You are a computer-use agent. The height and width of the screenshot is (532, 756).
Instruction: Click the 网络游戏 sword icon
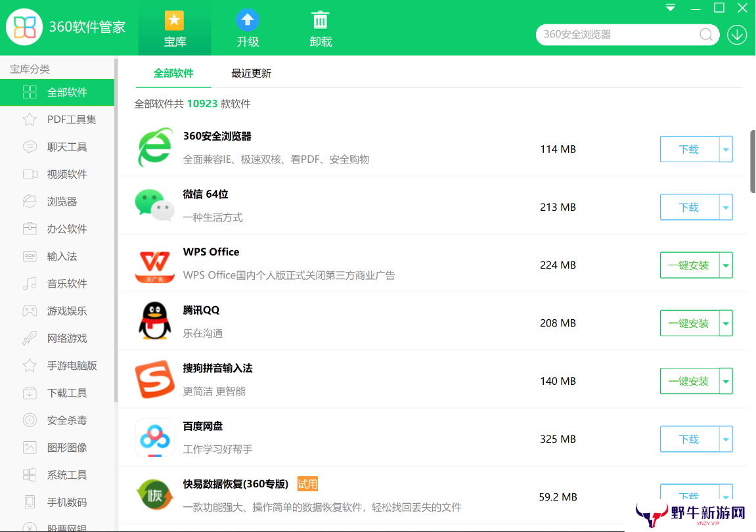tap(30, 338)
